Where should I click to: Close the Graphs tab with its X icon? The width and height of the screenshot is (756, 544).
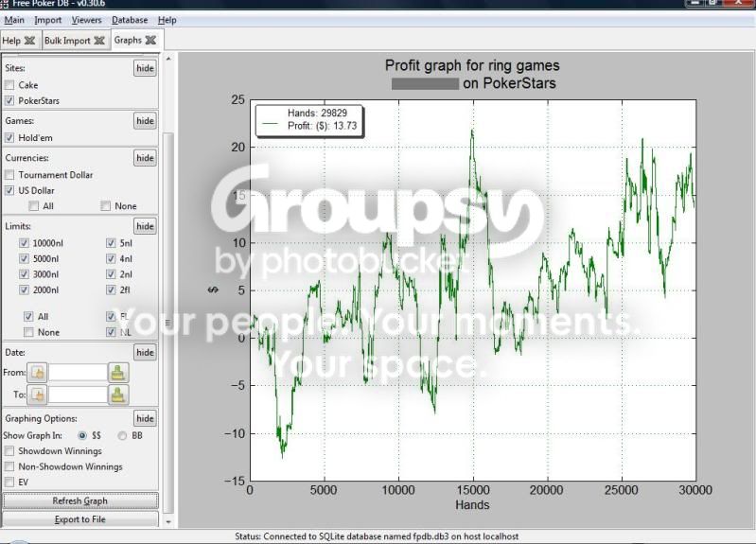pyautogui.click(x=150, y=40)
